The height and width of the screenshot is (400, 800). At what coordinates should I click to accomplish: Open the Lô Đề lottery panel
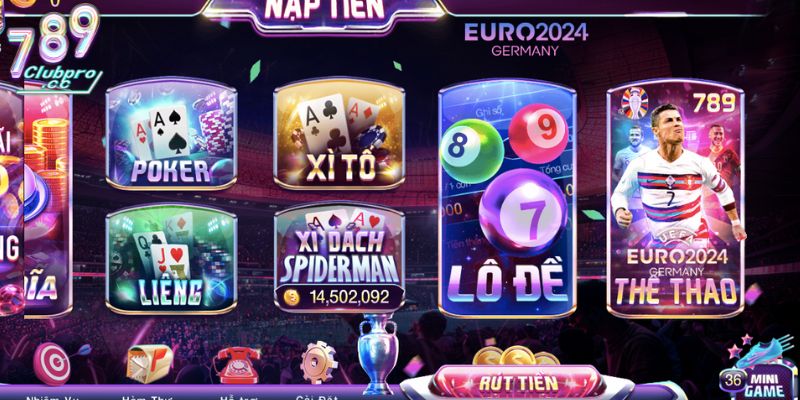coord(507,198)
